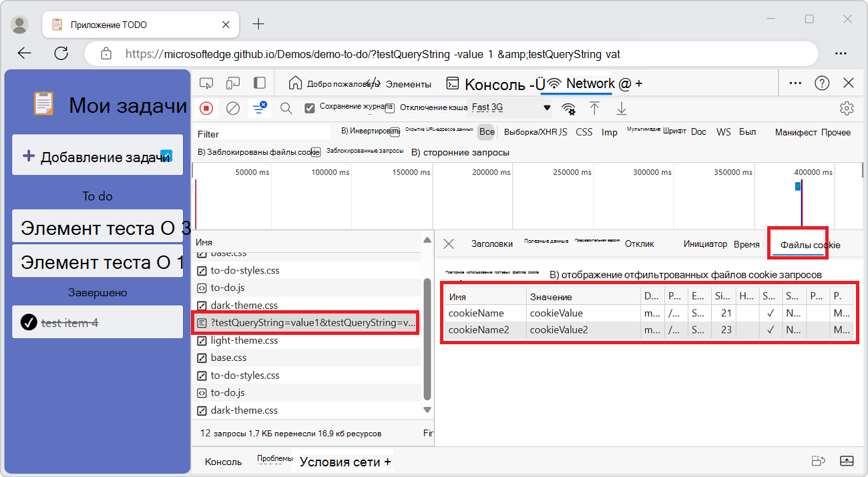Image resolution: width=868 pixels, height=477 pixels.
Task: Click the plus icon for more tools
Action: pos(639,84)
